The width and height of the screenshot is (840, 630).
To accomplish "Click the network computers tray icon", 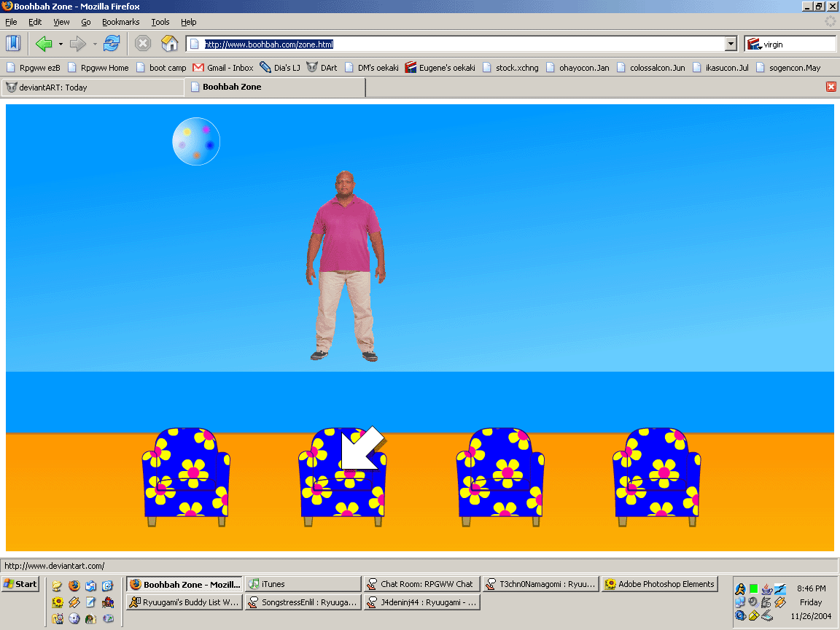I will pos(740,602).
